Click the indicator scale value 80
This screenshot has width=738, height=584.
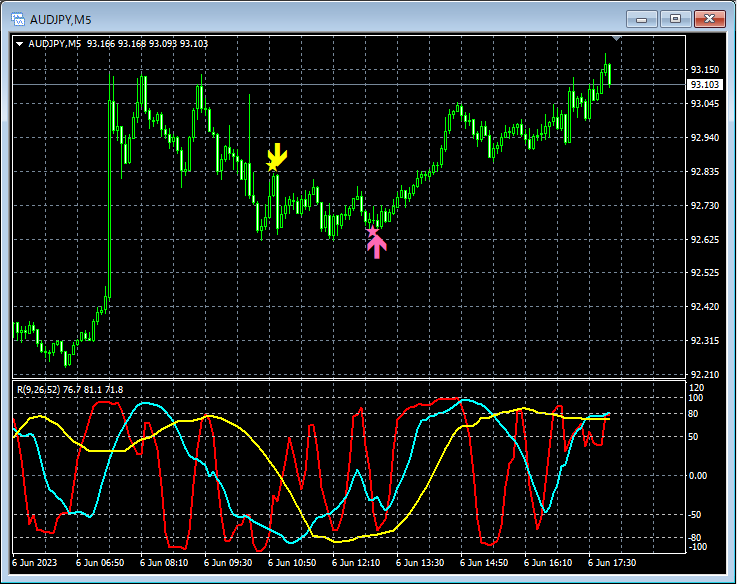693,414
